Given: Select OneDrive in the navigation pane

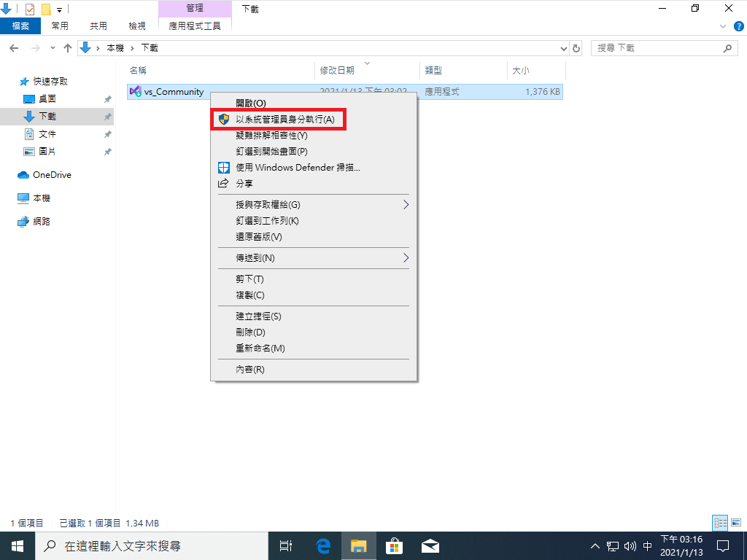Looking at the screenshot, I should (x=52, y=175).
